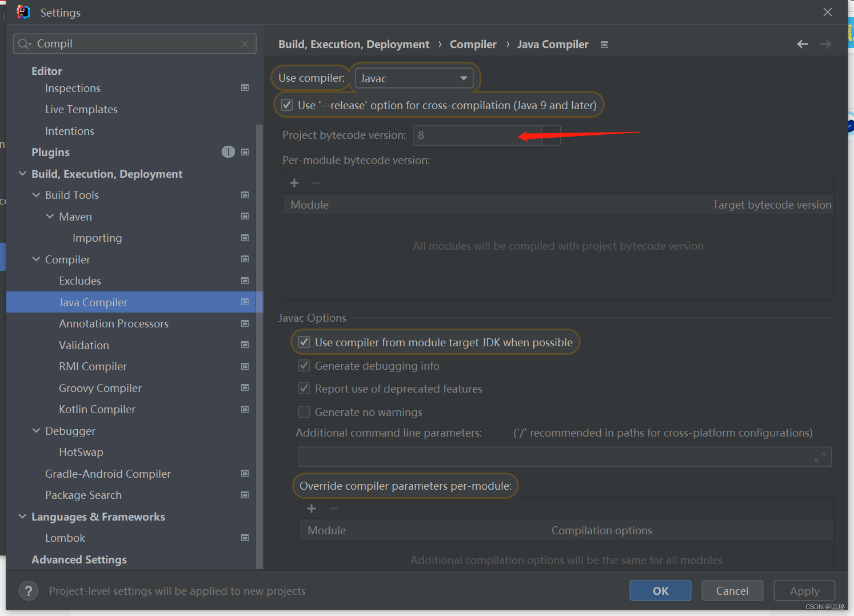Click the project icon beside Groovy Compiler
The width and height of the screenshot is (854, 616).
245,387
